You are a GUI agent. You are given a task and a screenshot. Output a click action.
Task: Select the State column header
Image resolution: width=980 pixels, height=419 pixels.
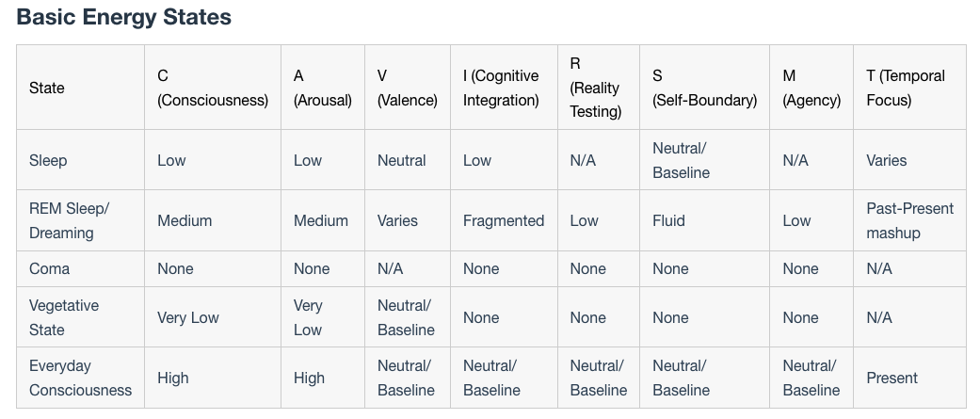coord(47,89)
